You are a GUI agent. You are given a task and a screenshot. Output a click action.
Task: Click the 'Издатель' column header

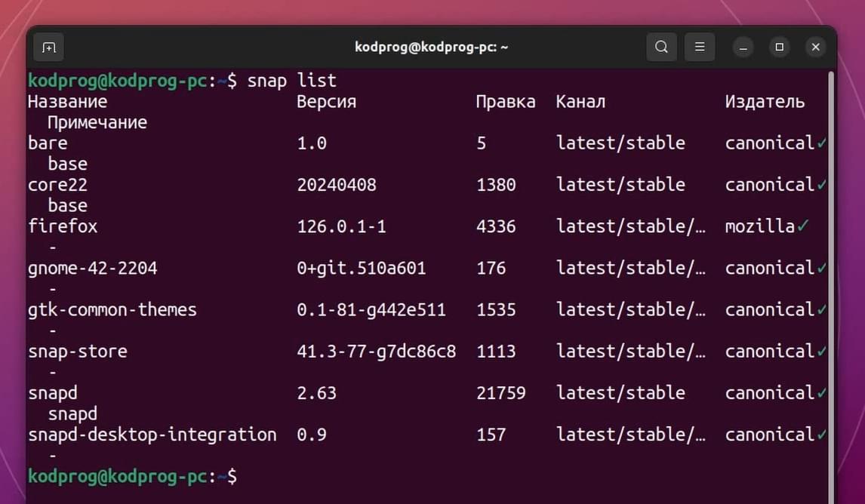[x=765, y=102]
